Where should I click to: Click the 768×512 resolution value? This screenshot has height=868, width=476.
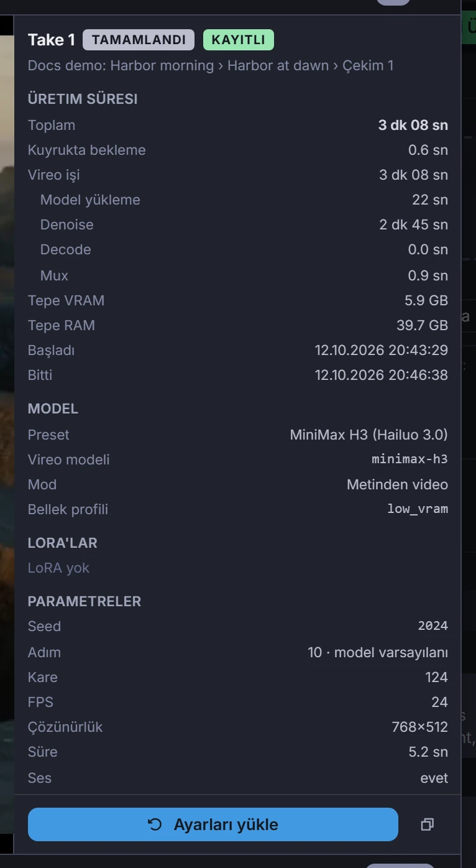(x=419, y=727)
